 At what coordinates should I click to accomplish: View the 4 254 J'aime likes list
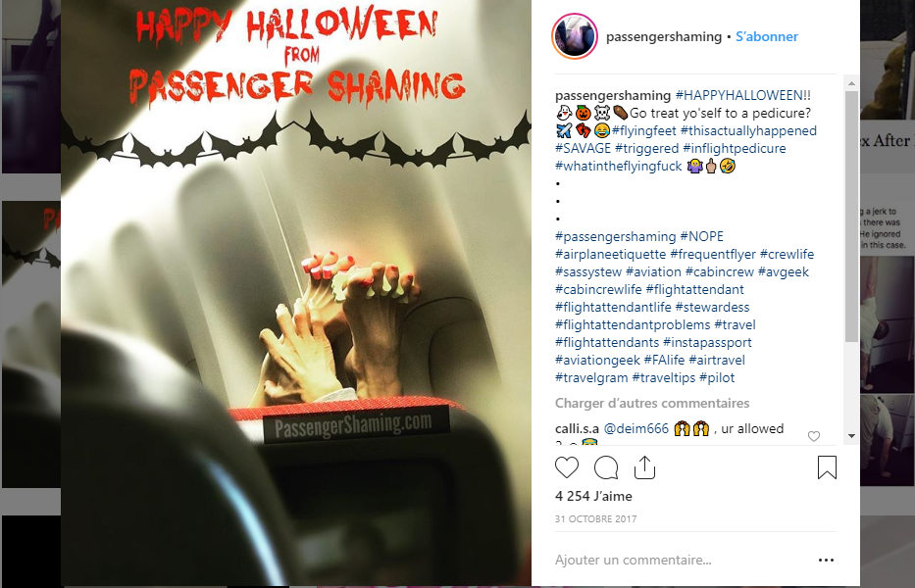click(x=593, y=497)
